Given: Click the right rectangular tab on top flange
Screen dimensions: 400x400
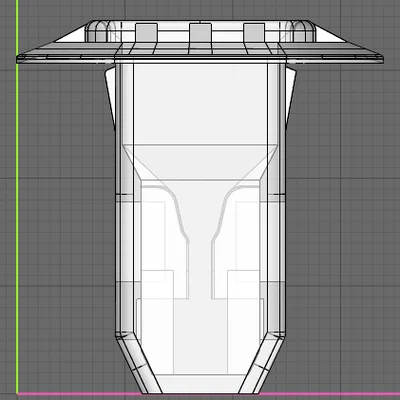Looking at the screenshot, I should [x=254, y=32].
